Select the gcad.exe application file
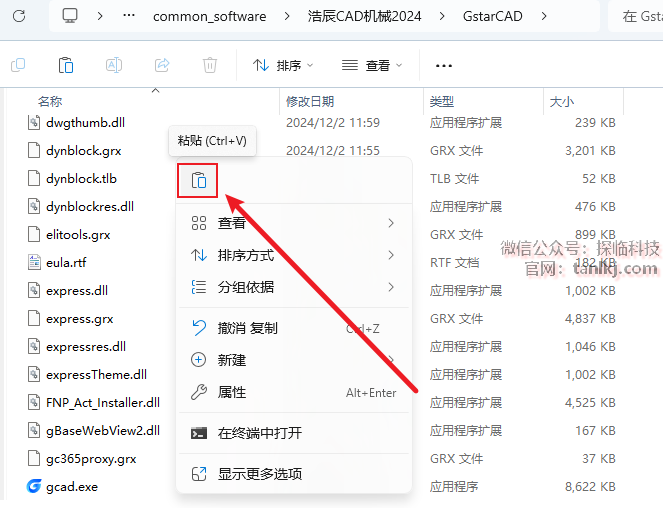This screenshot has height=508, width=663. [x=72, y=487]
